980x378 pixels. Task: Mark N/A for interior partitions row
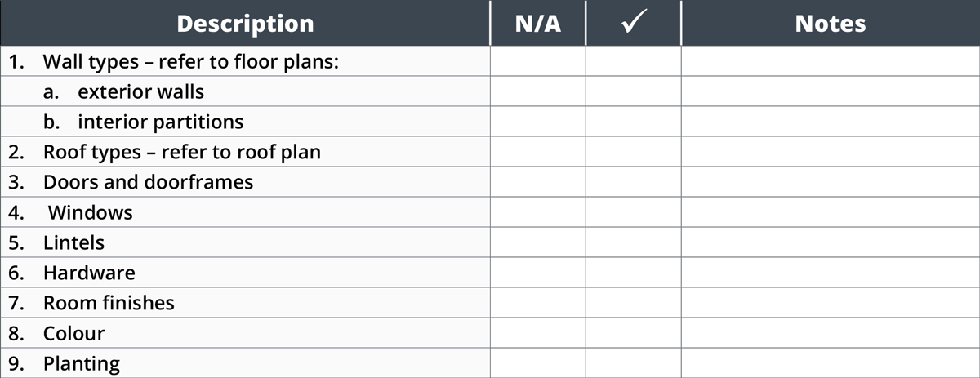[x=538, y=122]
